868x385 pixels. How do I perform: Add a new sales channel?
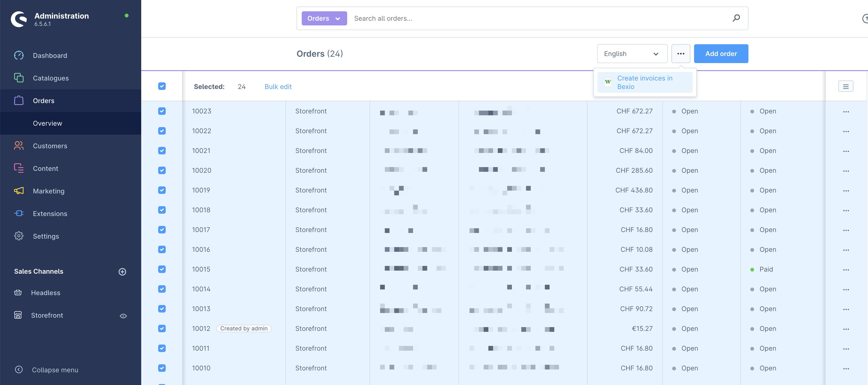(x=122, y=272)
